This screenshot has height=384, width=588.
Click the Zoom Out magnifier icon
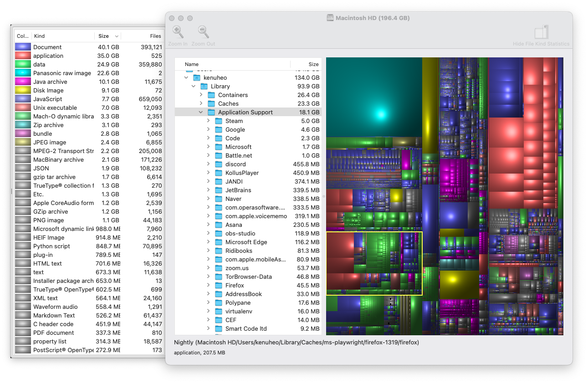203,32
